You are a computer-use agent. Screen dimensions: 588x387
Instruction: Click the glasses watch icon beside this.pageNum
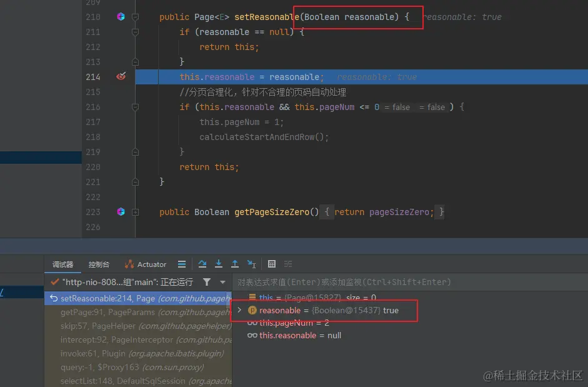pos(252,323)
